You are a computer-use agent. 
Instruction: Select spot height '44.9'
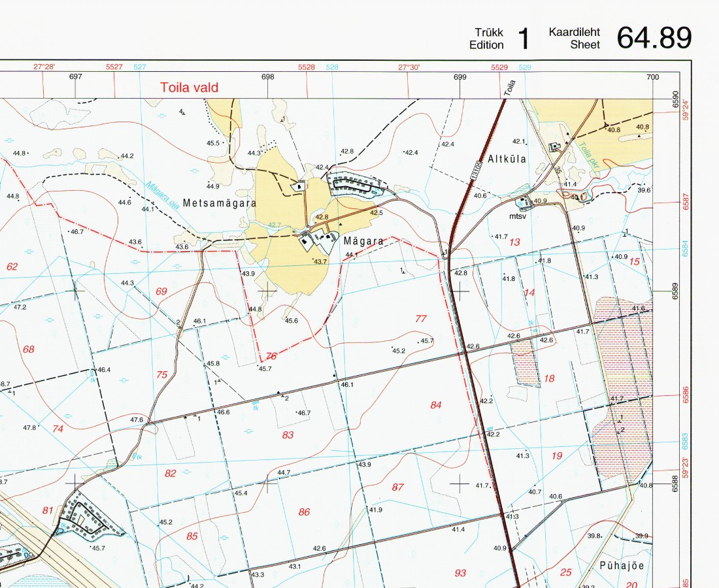coord(213,187)
